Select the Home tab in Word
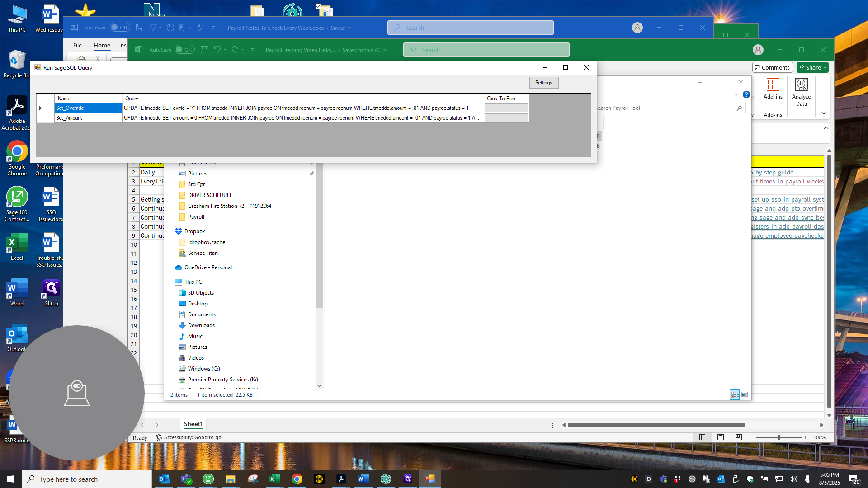868x488 pixels. [102, 45]
